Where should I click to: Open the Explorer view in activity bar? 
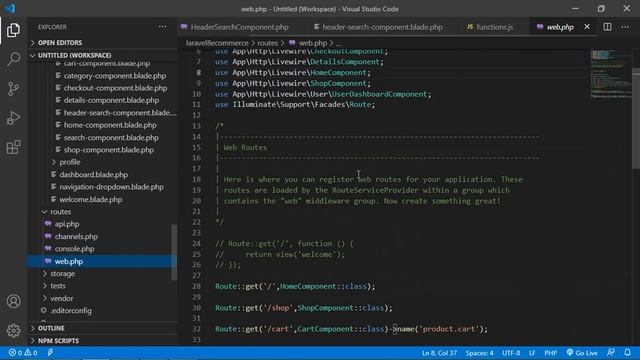click(13, 30)
